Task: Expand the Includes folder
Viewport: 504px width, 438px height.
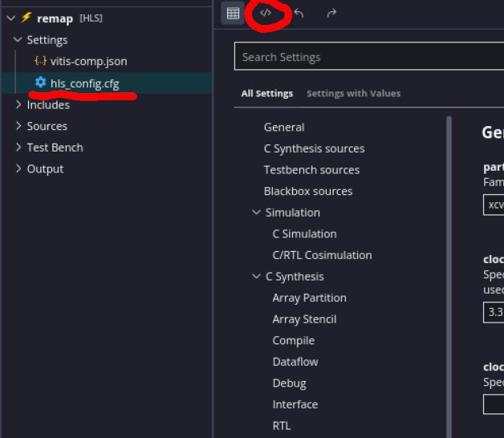Action: click(18, 104)
